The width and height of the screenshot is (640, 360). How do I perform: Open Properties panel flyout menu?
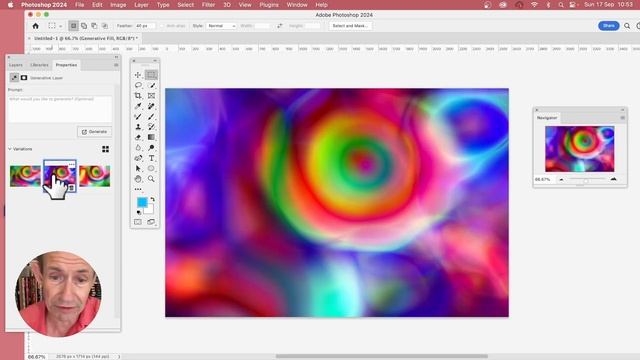pyautogui.click(x=116, y=65)
